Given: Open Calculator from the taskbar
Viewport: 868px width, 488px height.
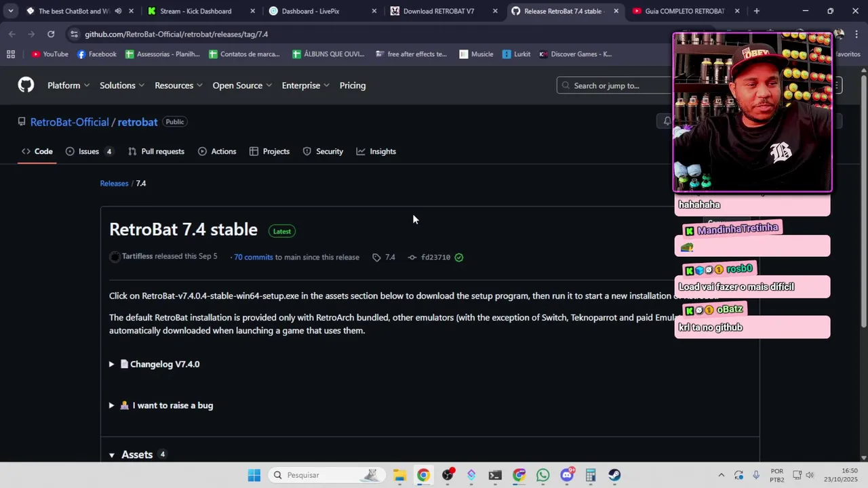Looking at the screenshot, I should (591, 475).
